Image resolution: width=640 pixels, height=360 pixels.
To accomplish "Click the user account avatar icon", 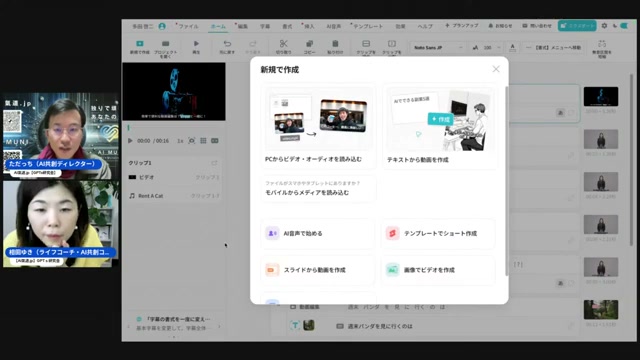I will [162, 26].
